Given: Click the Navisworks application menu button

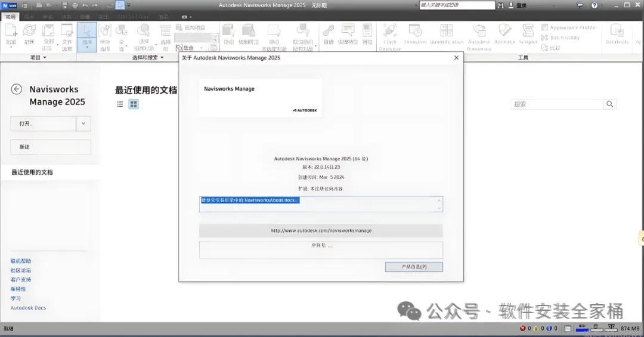Looking at the screenshot, I should 10,5.
